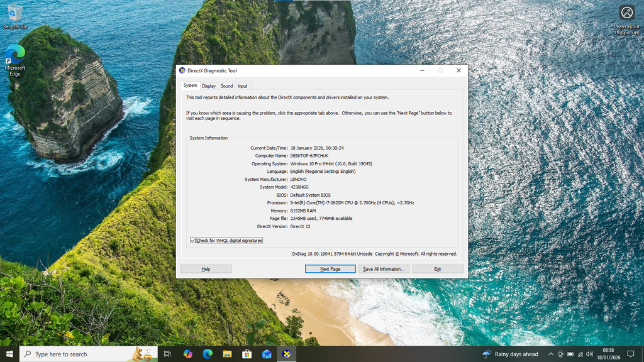Click the Save All Information button
The image size is (644, 362).
pos(384,269)
